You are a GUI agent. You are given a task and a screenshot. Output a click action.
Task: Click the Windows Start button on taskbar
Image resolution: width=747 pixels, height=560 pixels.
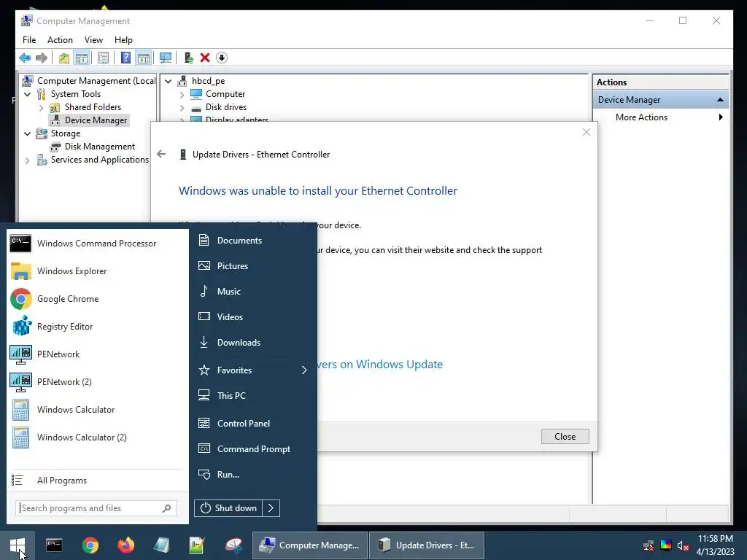click(x=18, y=545)
